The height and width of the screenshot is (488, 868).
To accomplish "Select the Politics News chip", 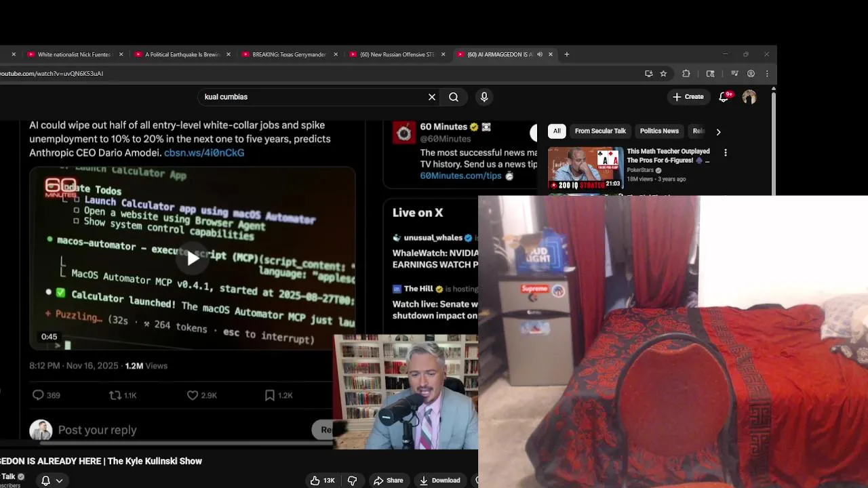I will click(659, 131).
